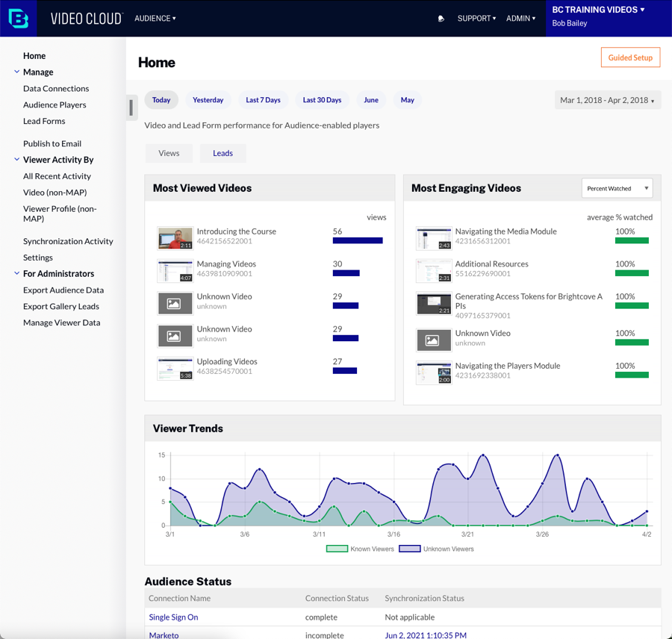
Task: Open the Support dropdown menu
Action: 476,19
